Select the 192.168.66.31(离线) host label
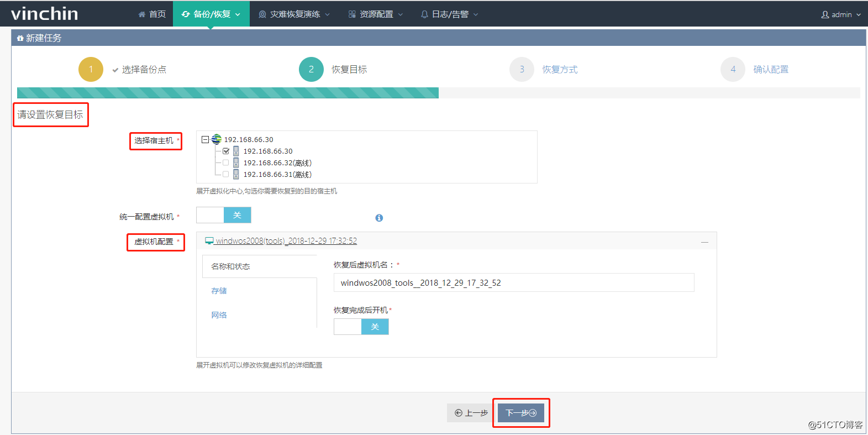Screen dimensions: 868x435 (x=277, y=175)
